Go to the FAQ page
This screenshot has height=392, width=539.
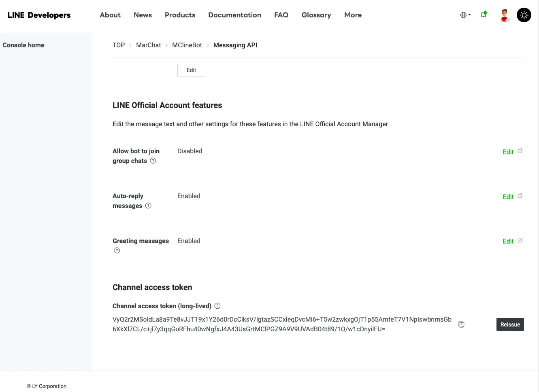[281, 15]
